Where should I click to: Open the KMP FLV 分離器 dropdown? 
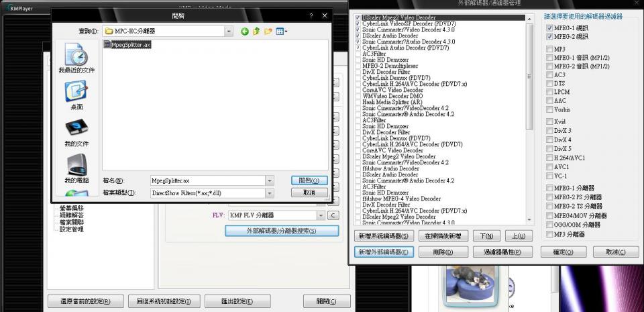tap(321, 215)
